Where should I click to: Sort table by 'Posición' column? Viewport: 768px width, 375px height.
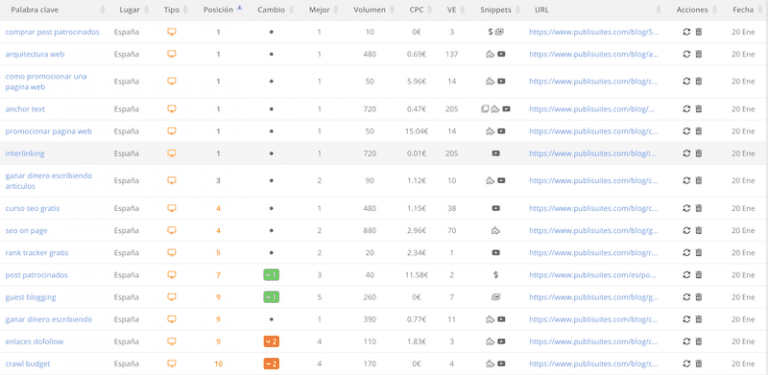click(x=218, y=10)
